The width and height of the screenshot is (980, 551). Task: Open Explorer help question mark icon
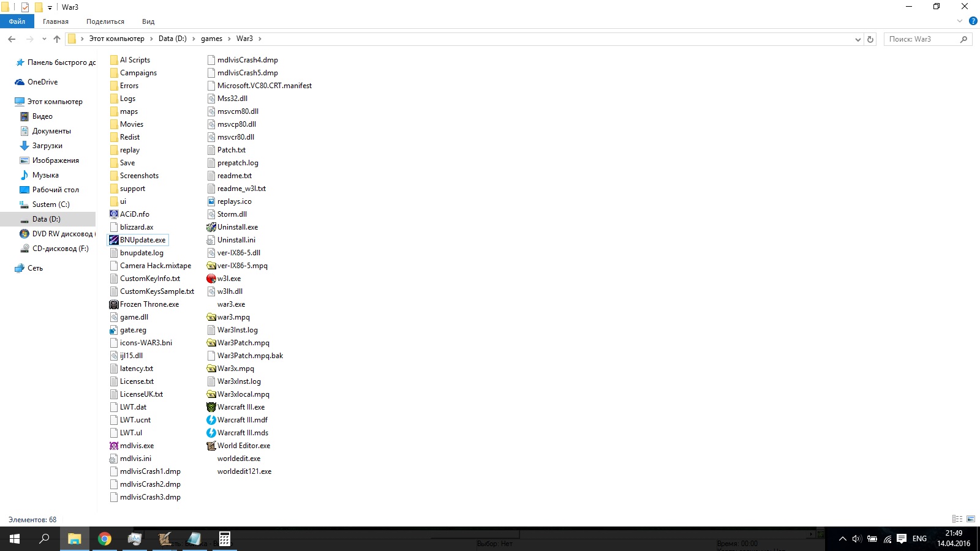973,21
